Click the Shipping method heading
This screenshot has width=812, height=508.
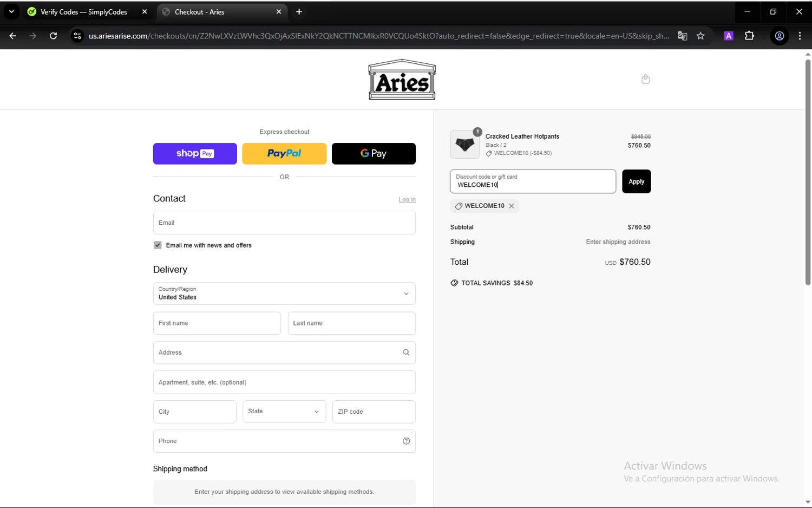tap(180, 469)
